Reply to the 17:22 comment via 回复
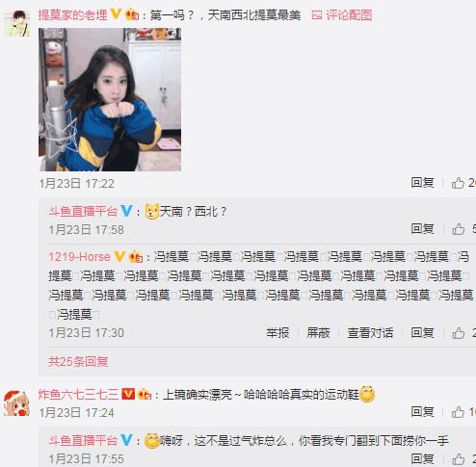Viewport: 476px width, 467px height. (x=423, y=183)
